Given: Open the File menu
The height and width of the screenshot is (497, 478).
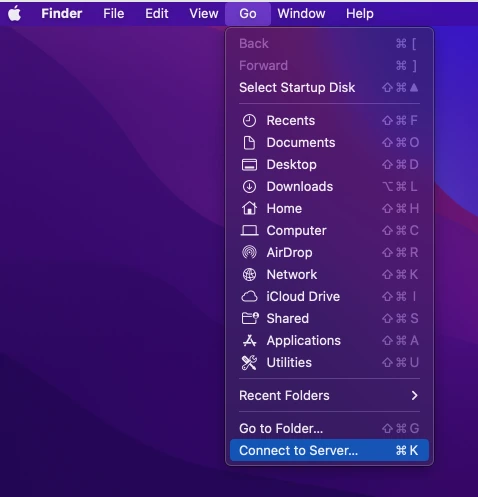Looking at the screenshot, I should 113,14.
